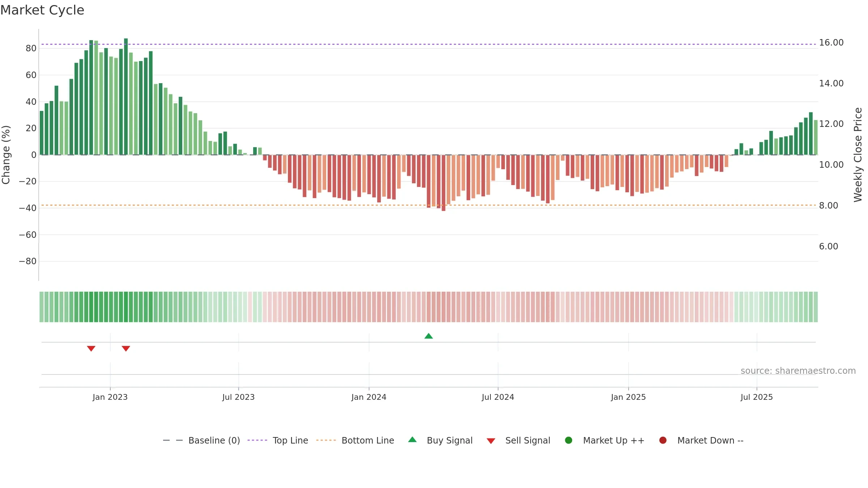The height and width of the screenshot is (488, 868).
Task: Click the −80 tick label on left axis
Action: 28,261
